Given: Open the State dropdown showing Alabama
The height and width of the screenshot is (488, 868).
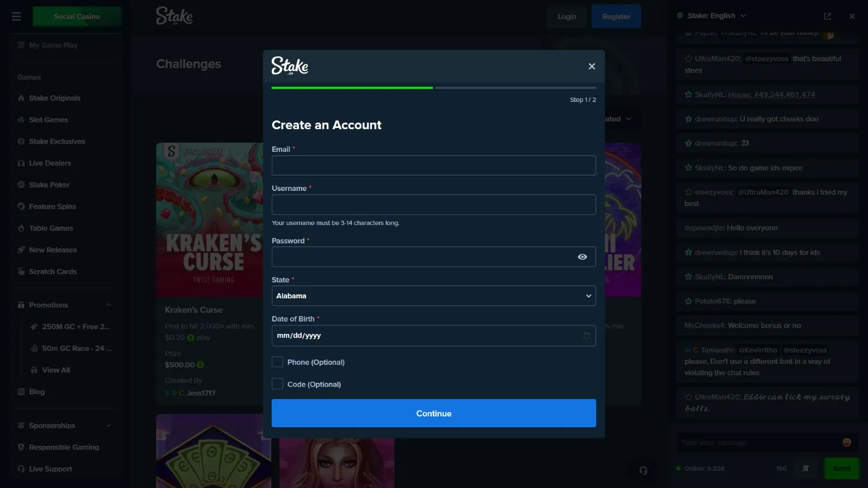Looking at the screenshot, I should (433, 296).
